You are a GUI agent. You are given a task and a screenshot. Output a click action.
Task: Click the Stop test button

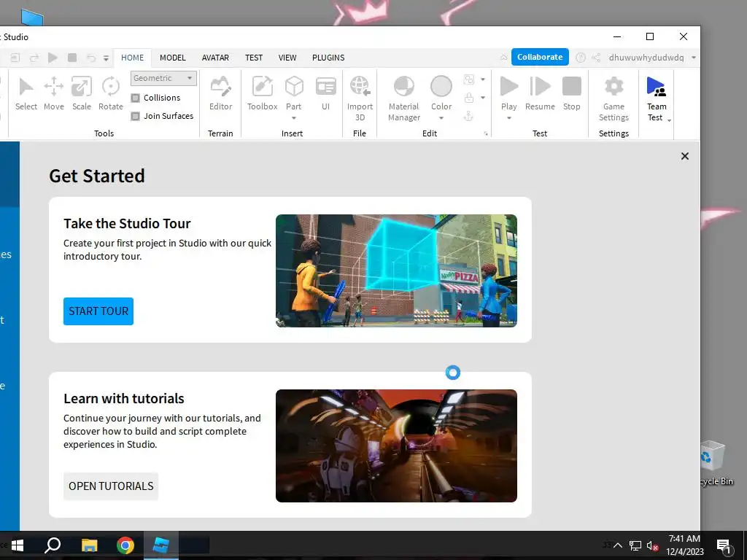(572, 94)
